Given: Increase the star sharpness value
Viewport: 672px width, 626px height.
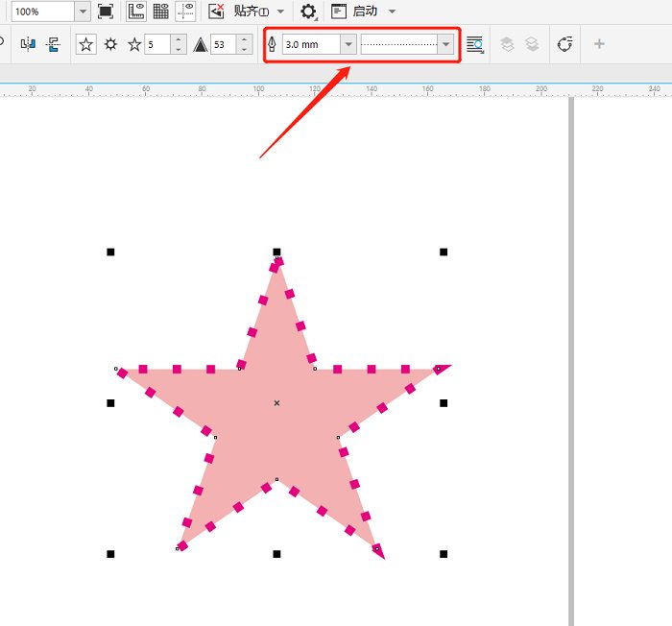Looking at the screenshot, I should pos(244,40).
